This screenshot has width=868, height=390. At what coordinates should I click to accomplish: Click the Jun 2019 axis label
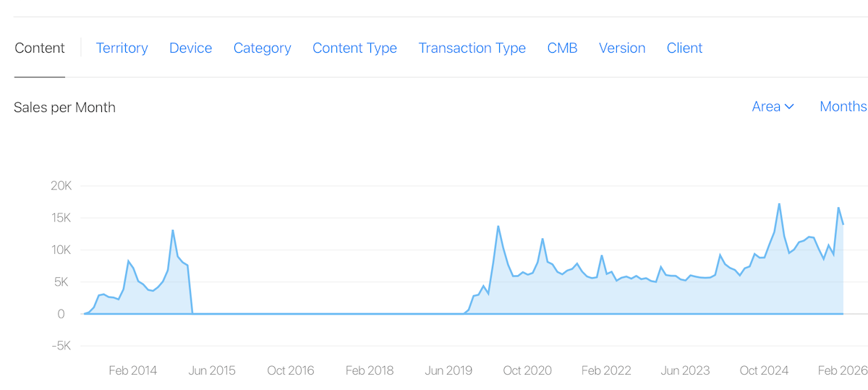coord(448,370)
